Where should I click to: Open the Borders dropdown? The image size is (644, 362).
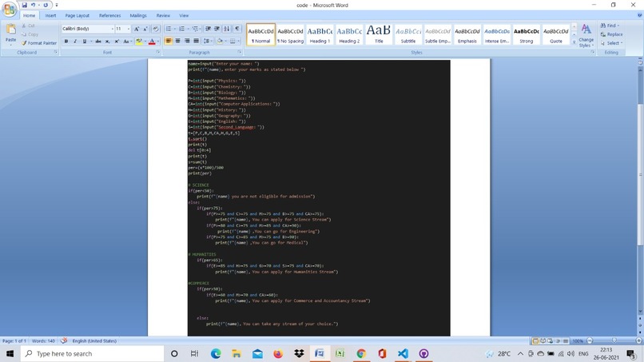coord(238,41)
